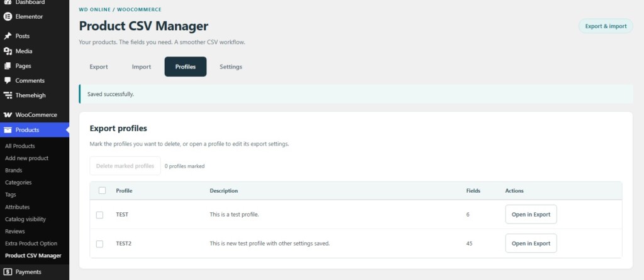The width and height of the screenshot is (644, 280).
Task: Open the Attributes submenu link
Action: tap(17, 207)
